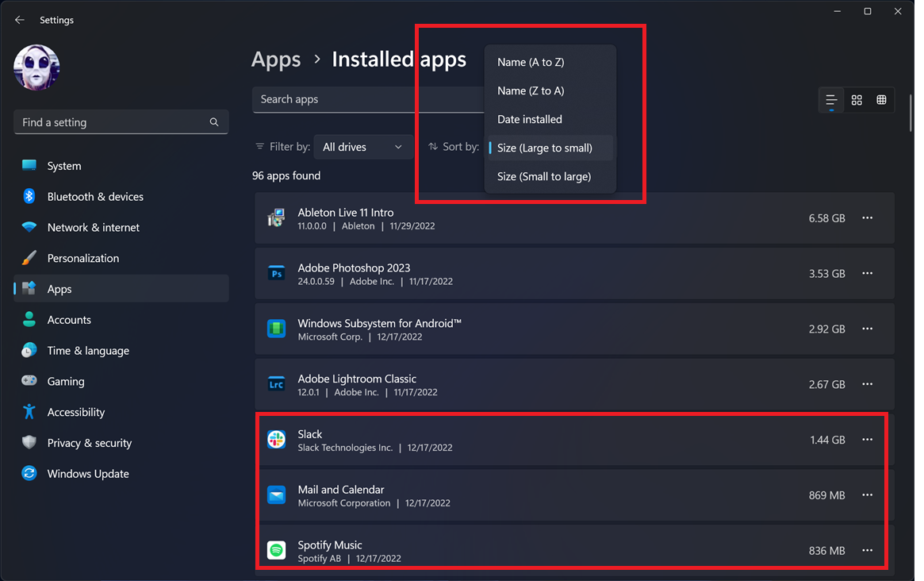The width and height of the screenshot is (924, 581).
Task: Click the Ableton Live 11 app icon
Action: tap(276, 217)
